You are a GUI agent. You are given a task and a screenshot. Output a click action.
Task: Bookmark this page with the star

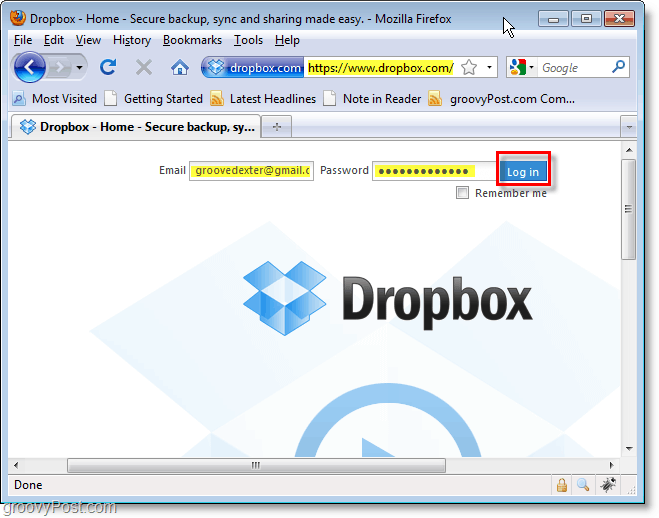click(469, 68)
